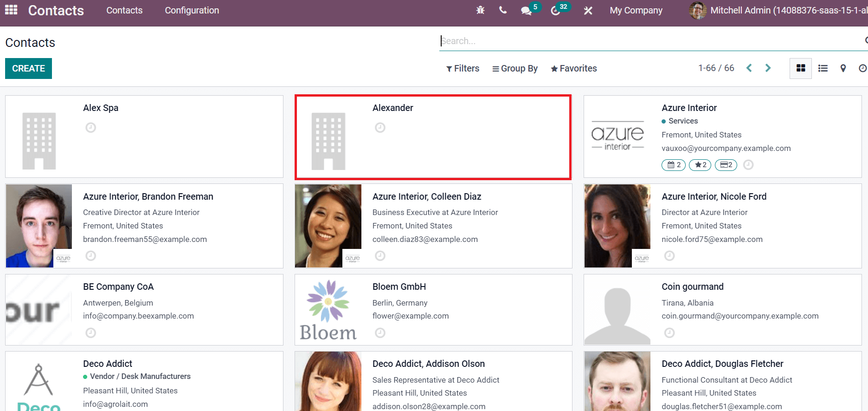Click the tools wrench icon in navbar
868x411 pixels.
pos(588,10)
